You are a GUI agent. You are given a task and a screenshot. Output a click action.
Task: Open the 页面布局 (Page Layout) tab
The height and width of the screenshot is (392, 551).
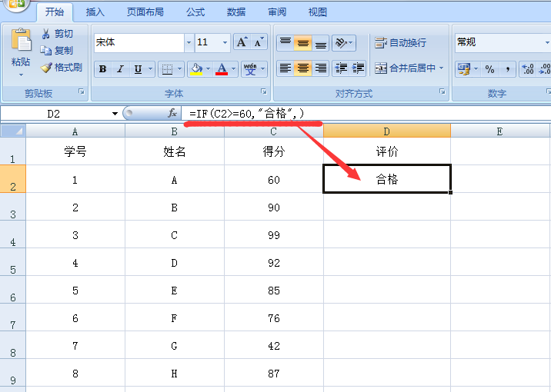[x=146, y=12]
